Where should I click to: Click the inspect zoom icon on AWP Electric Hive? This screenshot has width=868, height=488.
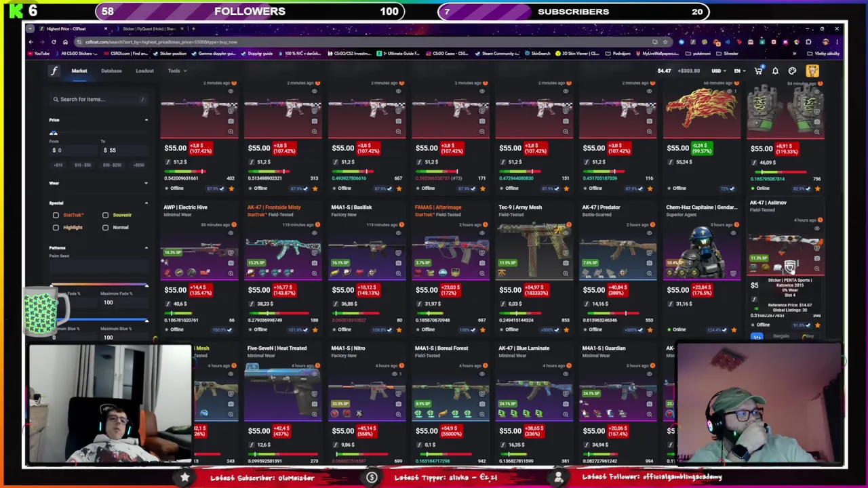[231, 274]
